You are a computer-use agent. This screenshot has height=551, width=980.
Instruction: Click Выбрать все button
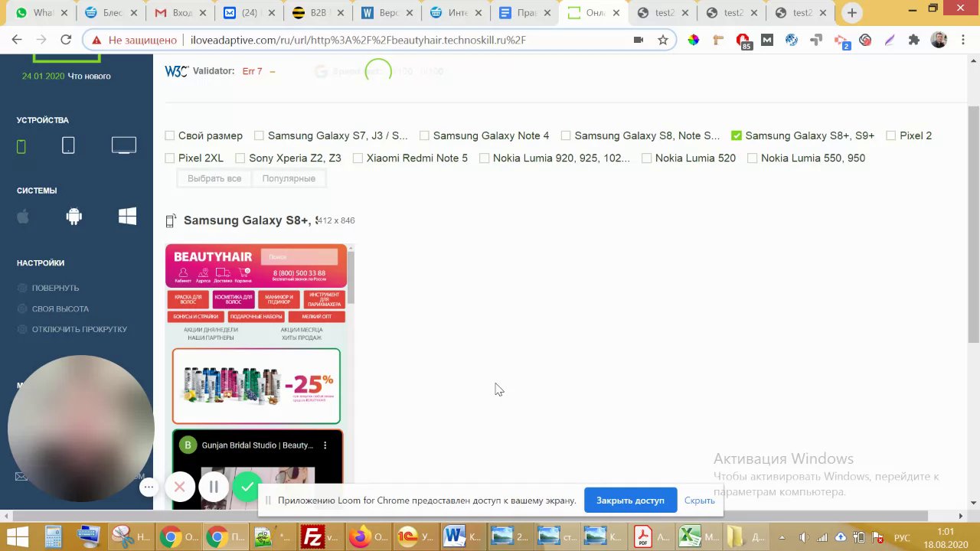214,178
